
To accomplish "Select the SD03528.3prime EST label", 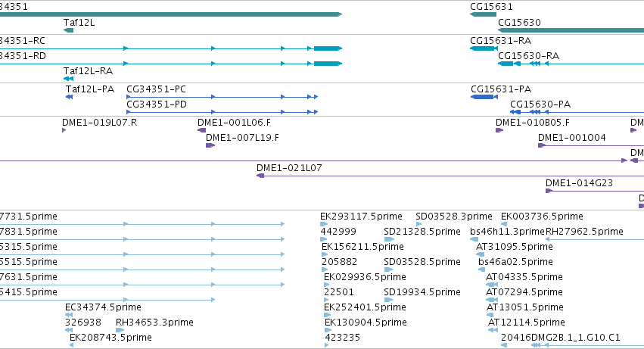I will point(454,217).
